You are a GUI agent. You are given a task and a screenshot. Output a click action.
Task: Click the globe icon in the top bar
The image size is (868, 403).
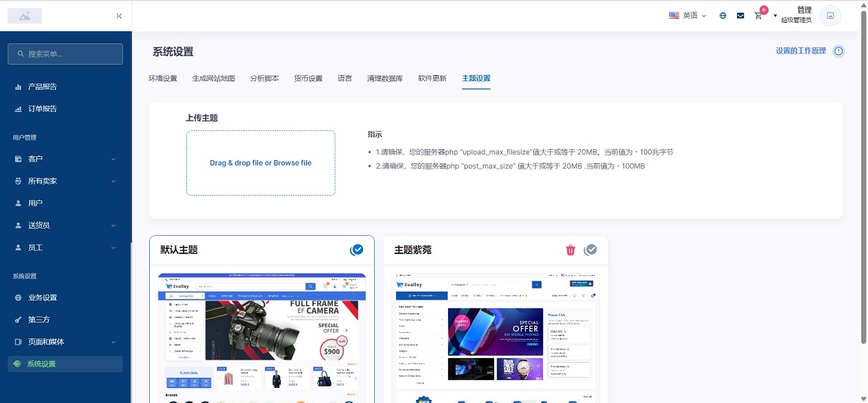tap(723, 16)
